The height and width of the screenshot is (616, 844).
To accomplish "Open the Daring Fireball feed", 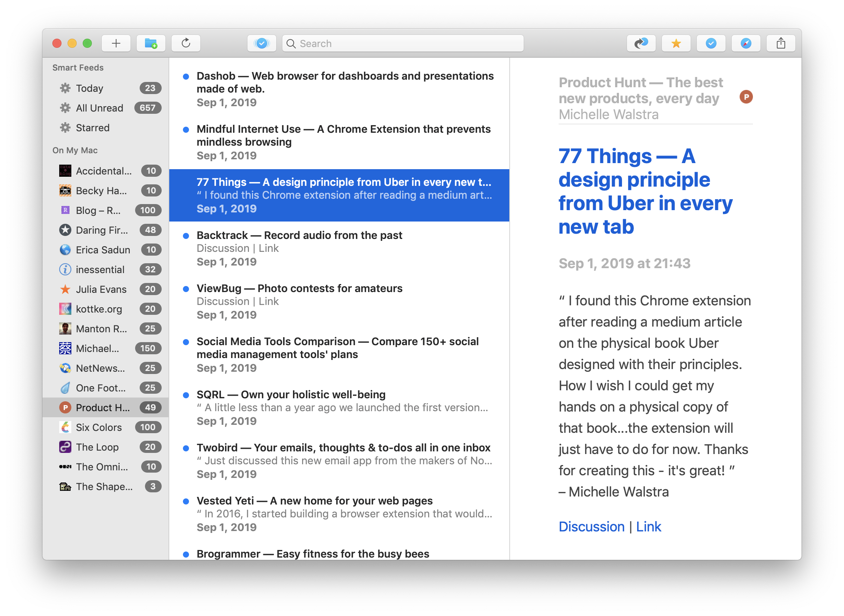I will (102, 230).
